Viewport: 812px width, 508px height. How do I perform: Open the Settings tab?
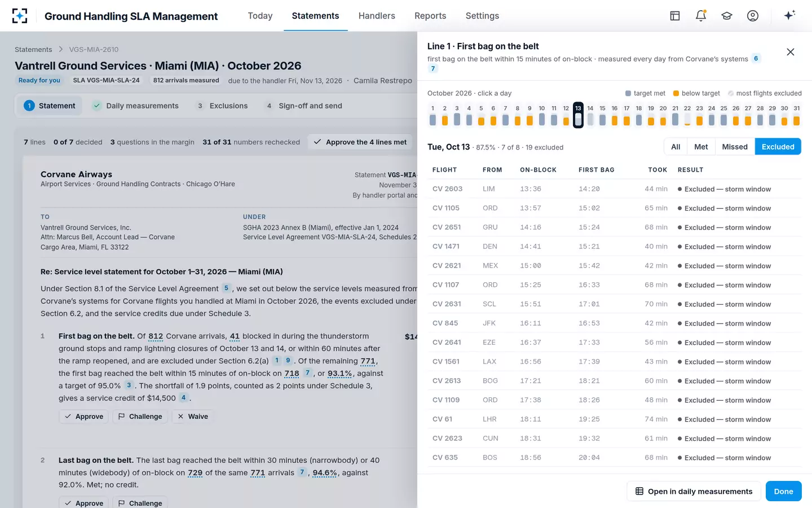tap(482, 16)
